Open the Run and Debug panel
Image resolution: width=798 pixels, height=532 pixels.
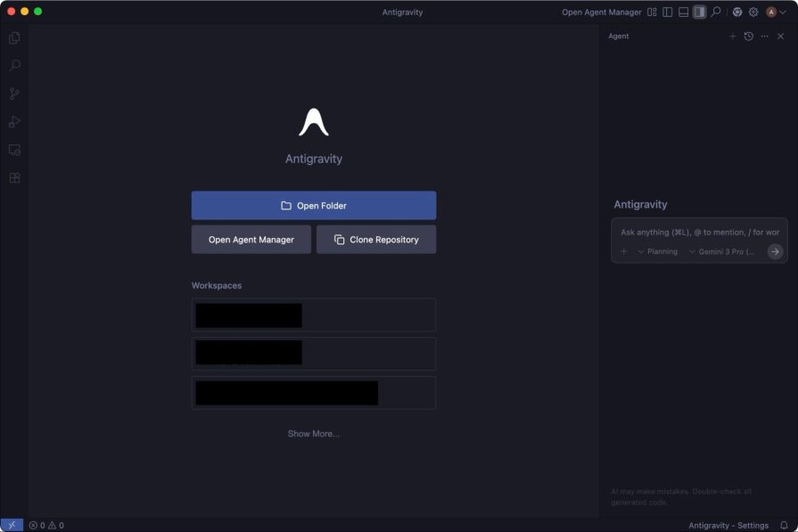12,121
